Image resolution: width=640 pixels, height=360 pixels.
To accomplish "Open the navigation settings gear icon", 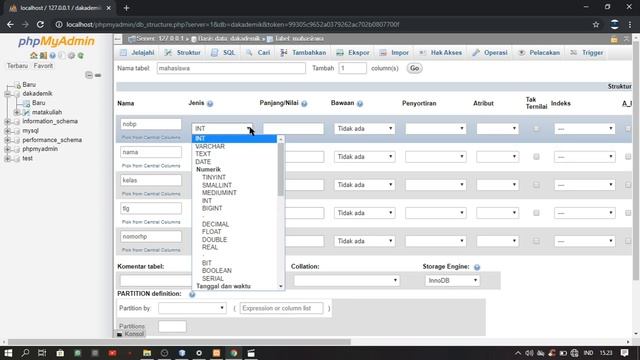I will tap(71, 56).
